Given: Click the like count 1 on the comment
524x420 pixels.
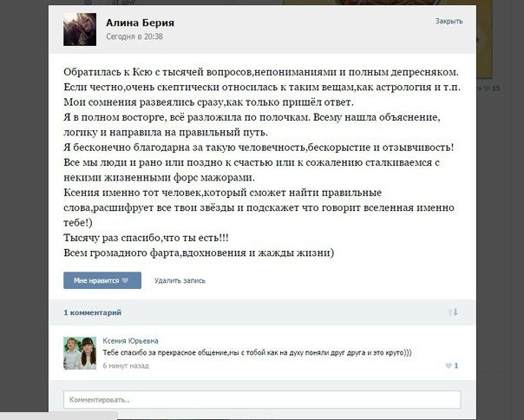Looking at the screenshot, I should click(456, 366).
